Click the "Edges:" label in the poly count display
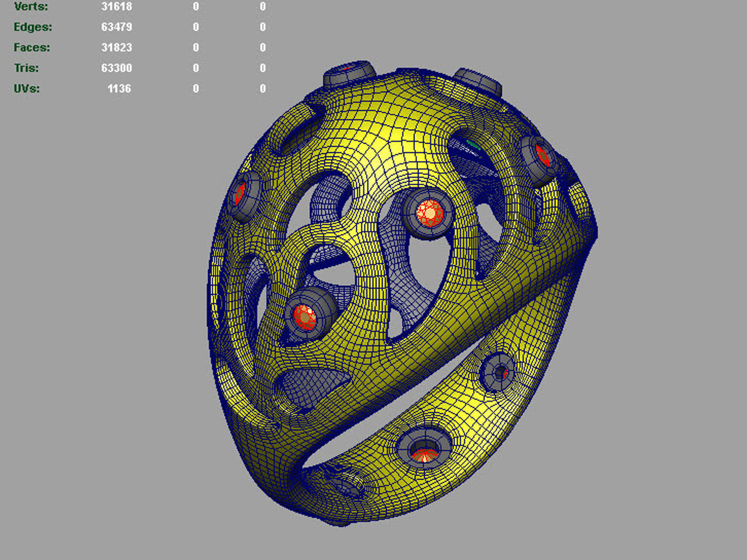Screen dimensions: 747x560 (x=33, y=27)
